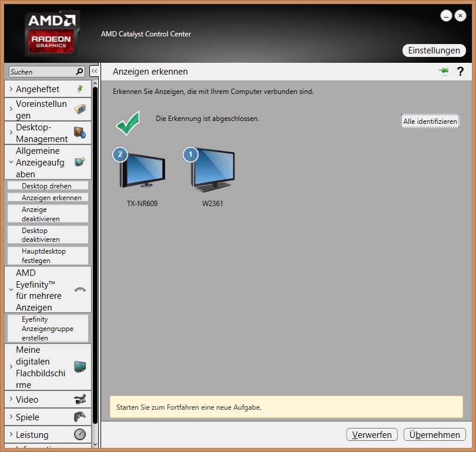Image resolution: width=476 pixels, height=452 pixels.
Task: Click the Voreinstellungen presets icon
Action: tap(80, 109)
